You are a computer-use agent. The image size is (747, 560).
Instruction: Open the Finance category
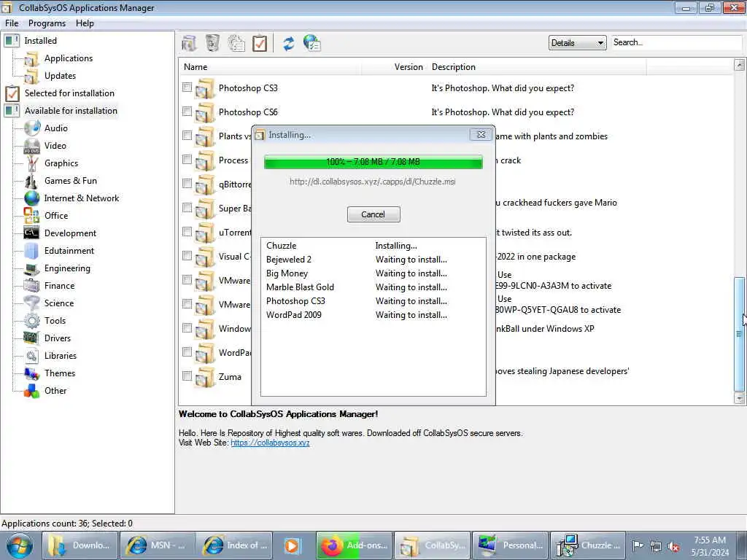tap(59, 286)
